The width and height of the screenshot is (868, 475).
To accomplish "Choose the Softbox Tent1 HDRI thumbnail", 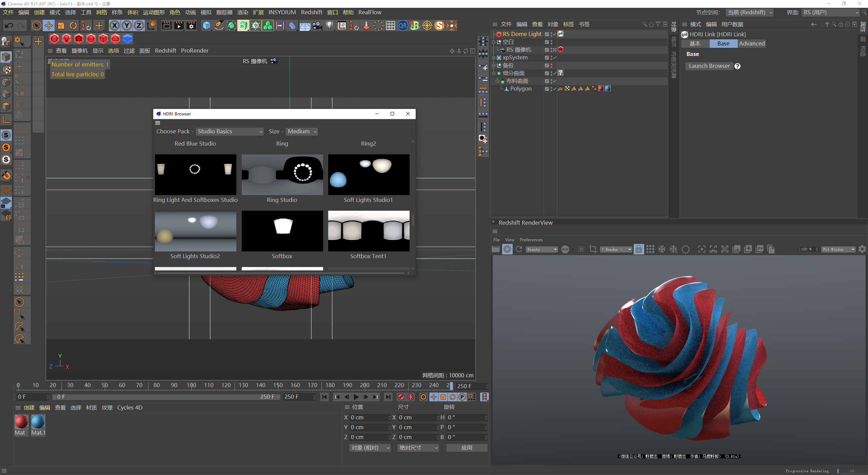I will [369, 231].
